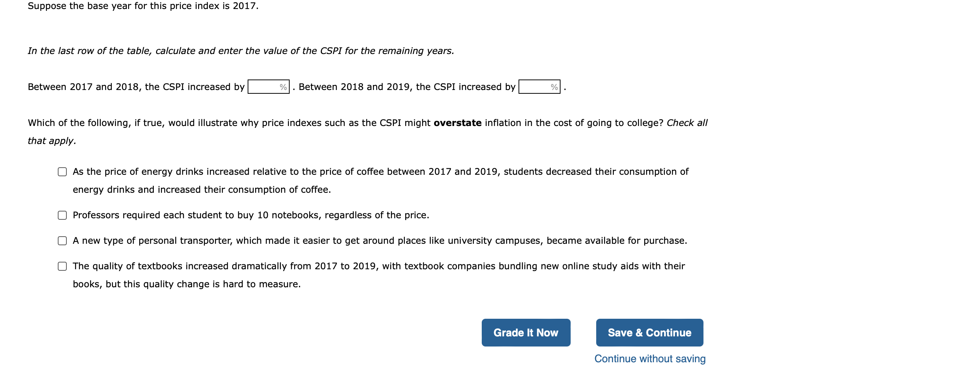
Task: Proceed via the Continue without saving link
Action: pos(649,358)
